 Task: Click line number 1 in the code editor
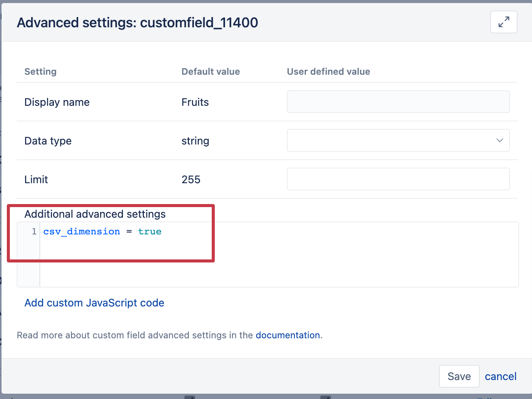pyautogui.click(x=34, y=231)
